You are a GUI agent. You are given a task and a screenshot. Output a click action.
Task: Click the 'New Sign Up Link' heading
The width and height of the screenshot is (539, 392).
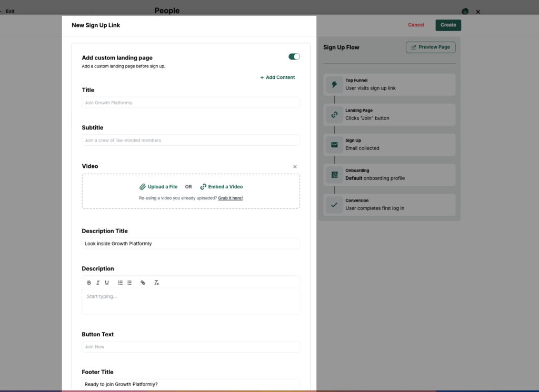(x=96, y=25)
